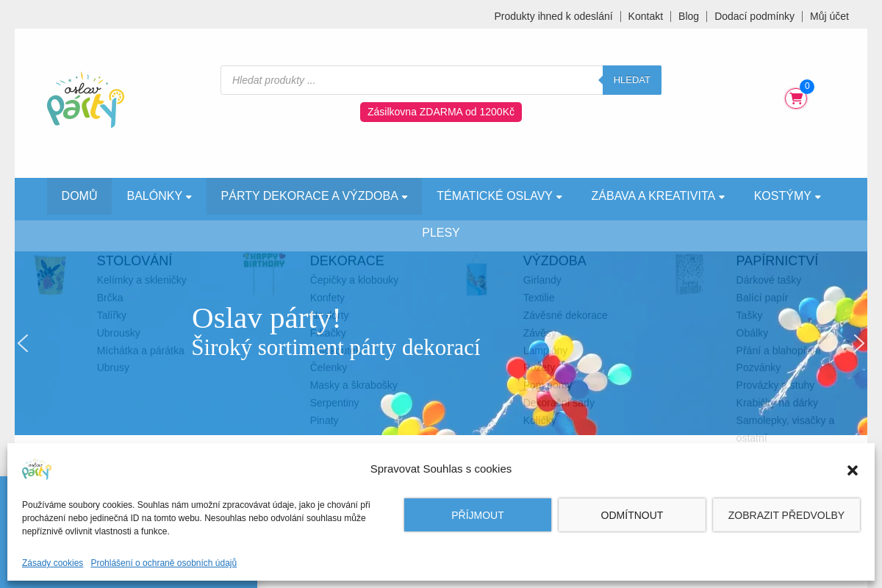Select Pozvánky submenu link

click(759, 367)
